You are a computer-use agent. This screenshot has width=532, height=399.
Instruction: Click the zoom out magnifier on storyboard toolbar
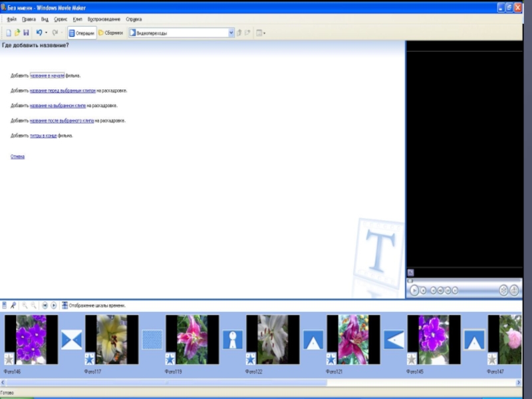coord(34,305)
